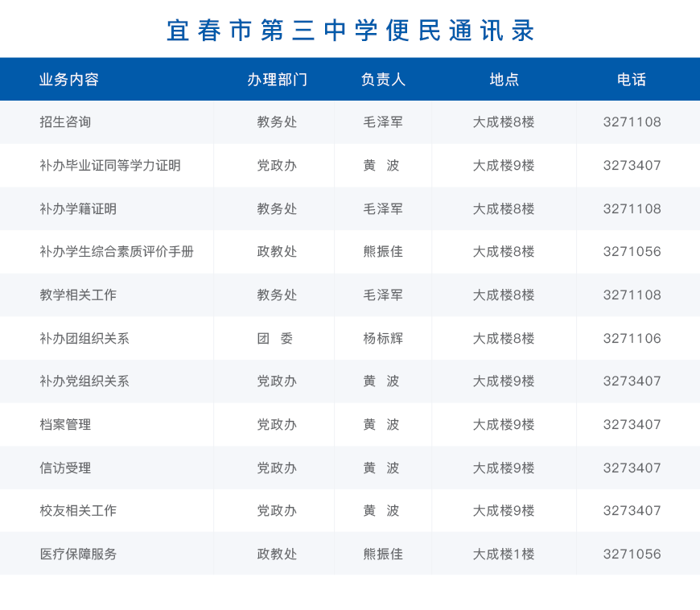Click 党政办 in the 档案管理 row

277,424
